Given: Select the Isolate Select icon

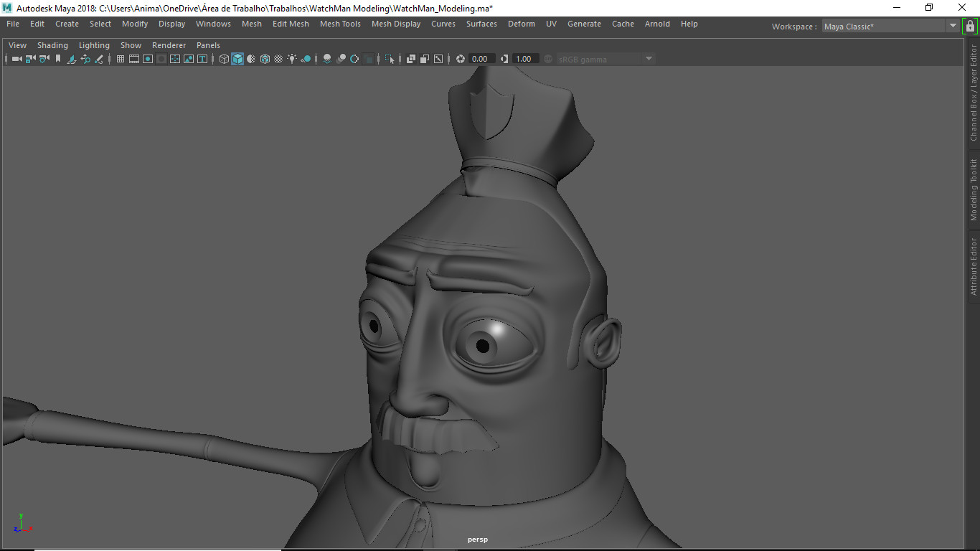Looking at the screenshot, I should pos(391,59).
